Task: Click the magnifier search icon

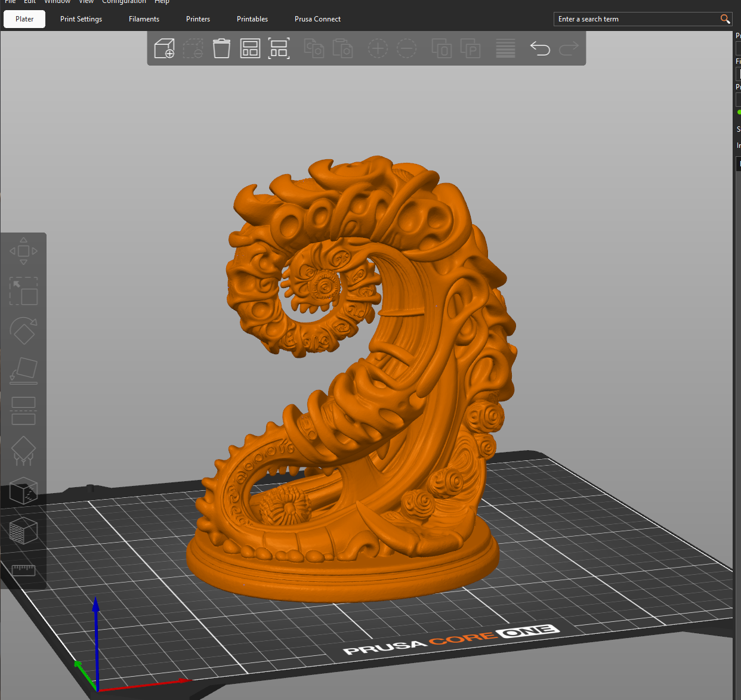Action: click(x=725, y=19)
